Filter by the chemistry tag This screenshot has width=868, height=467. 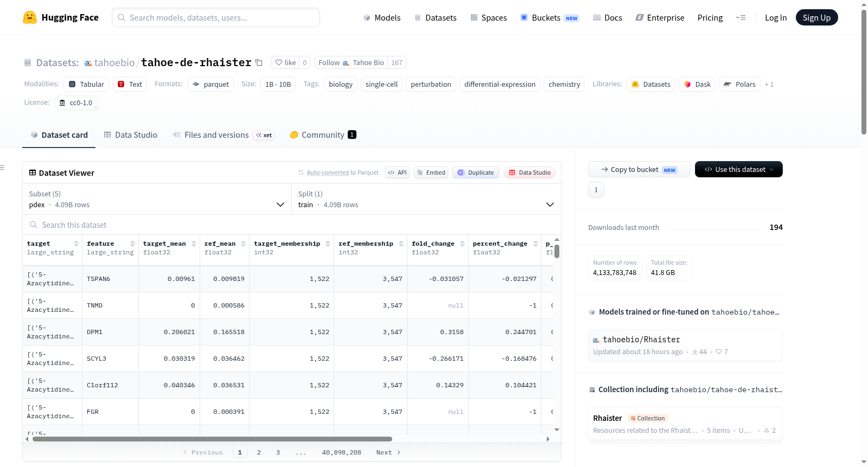tap(564, 84)
